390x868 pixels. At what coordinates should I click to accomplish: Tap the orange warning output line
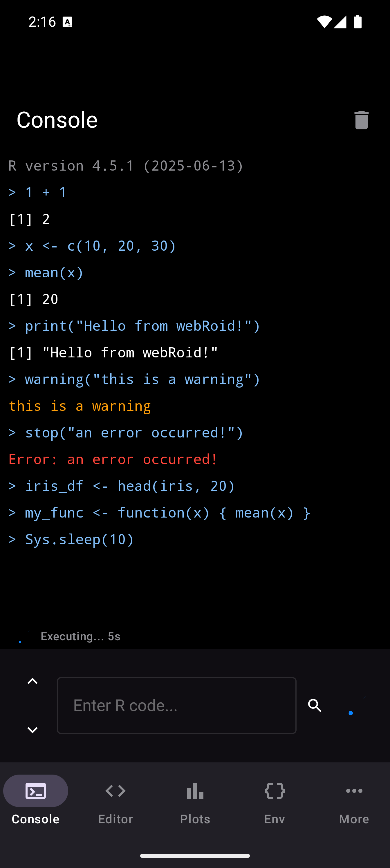[80, 406]
